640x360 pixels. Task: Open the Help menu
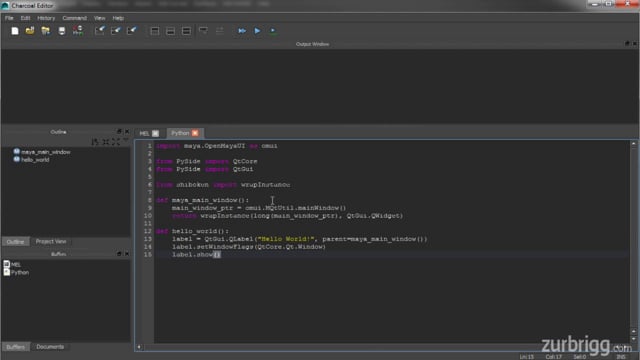(x=118, y=18)
